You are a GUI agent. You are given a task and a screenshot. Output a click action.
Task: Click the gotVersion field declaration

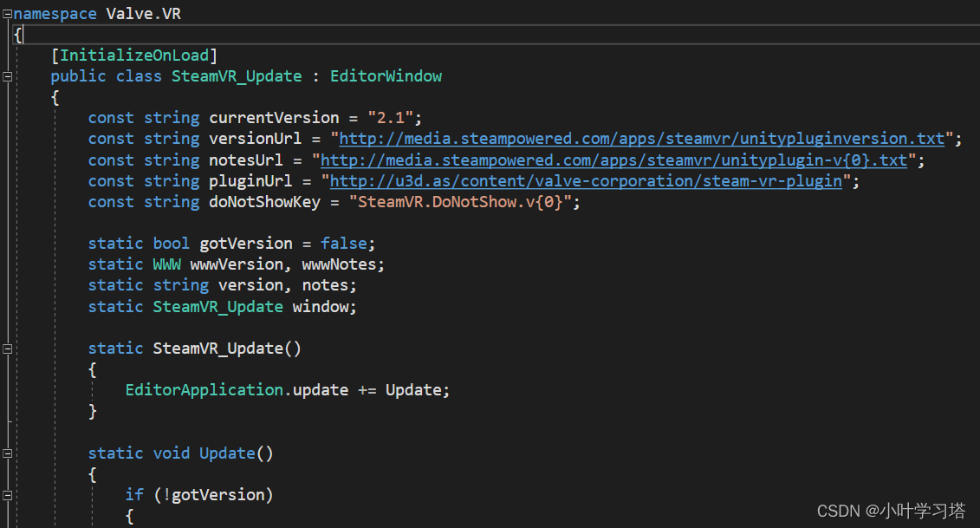click(x=245, y=244)
